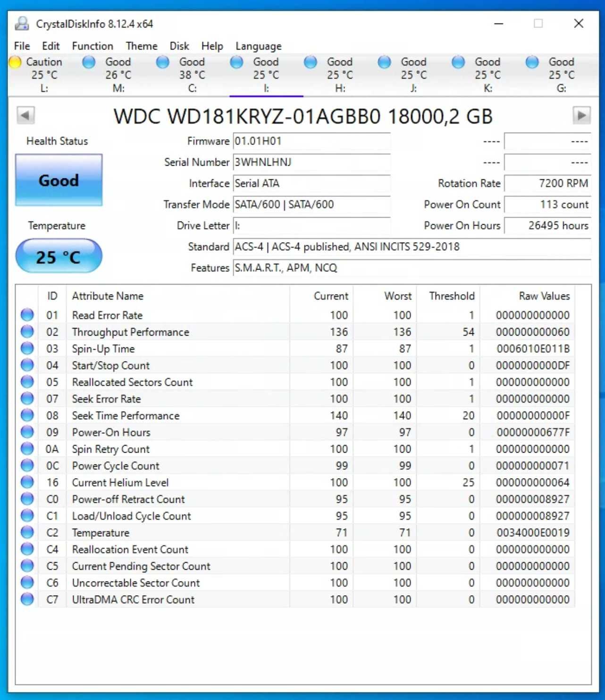Screen dimensions: 605x700
Task: Click status orb for Temperature attribute row
Action: tap(27, 532)
